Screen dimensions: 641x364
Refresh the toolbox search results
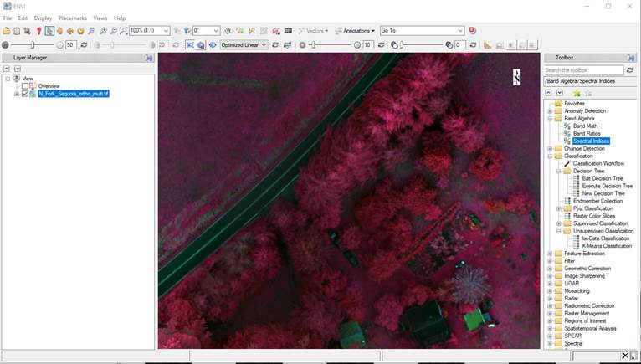point(630,70)
